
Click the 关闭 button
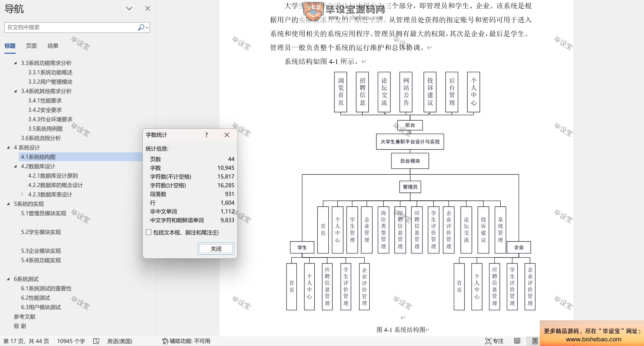216,249
